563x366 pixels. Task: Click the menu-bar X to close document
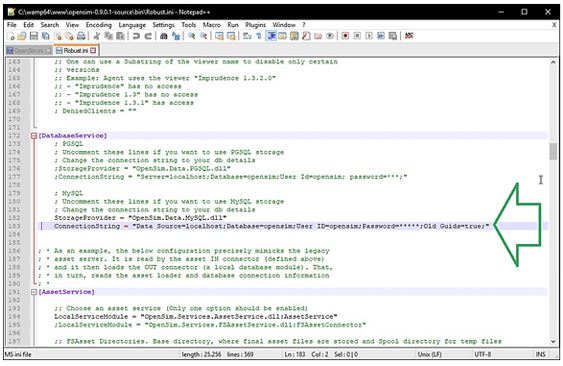[554, 25]
